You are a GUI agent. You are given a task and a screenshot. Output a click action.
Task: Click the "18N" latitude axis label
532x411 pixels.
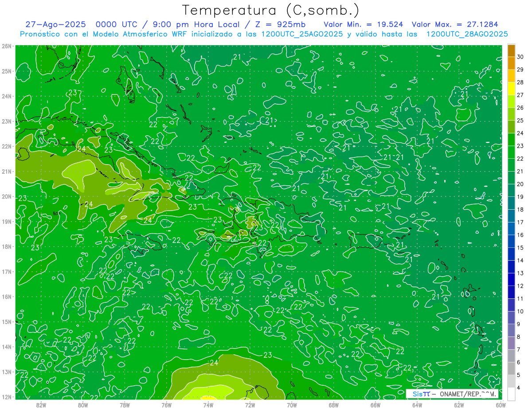(7, 247)
